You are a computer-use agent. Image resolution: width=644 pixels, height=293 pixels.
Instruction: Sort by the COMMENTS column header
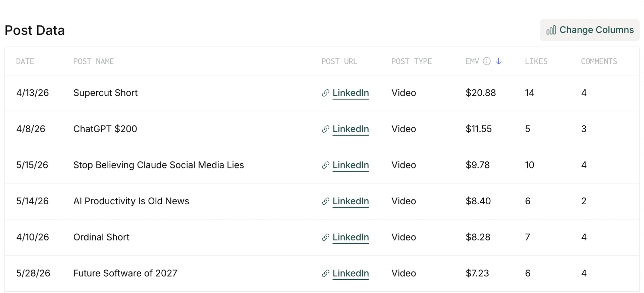(599, 61)
